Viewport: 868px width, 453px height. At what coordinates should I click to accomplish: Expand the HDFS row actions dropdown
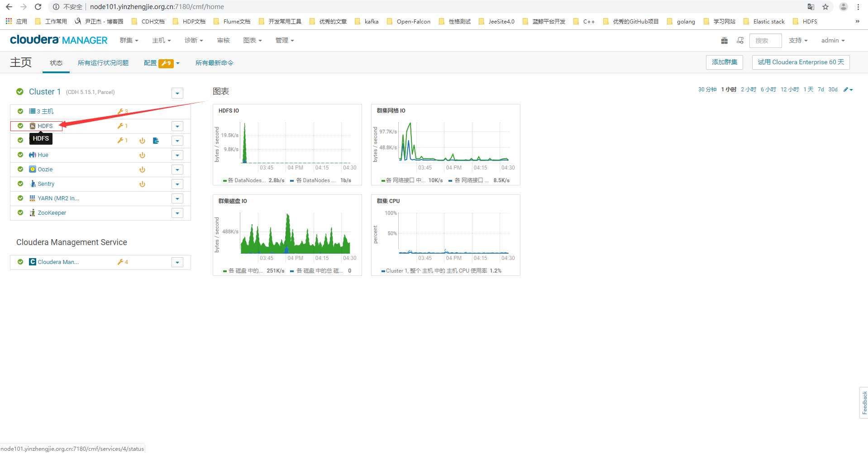(x=177, y=127)
